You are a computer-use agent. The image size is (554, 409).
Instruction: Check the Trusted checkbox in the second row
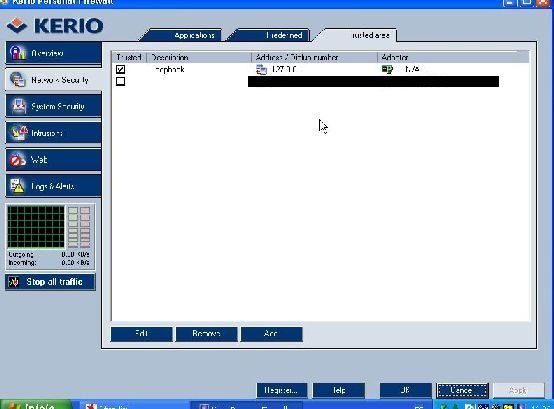120,81
